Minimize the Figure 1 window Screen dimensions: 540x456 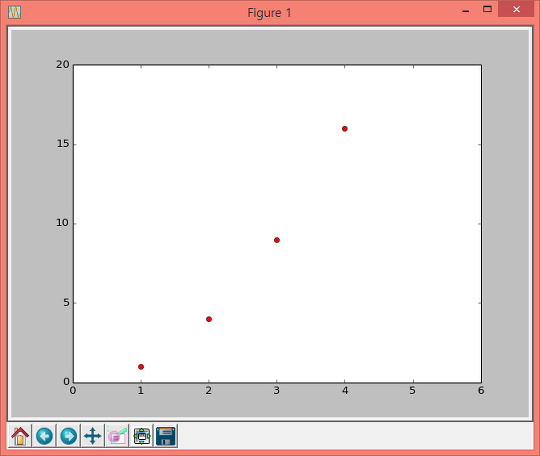[x=466, y=10]
